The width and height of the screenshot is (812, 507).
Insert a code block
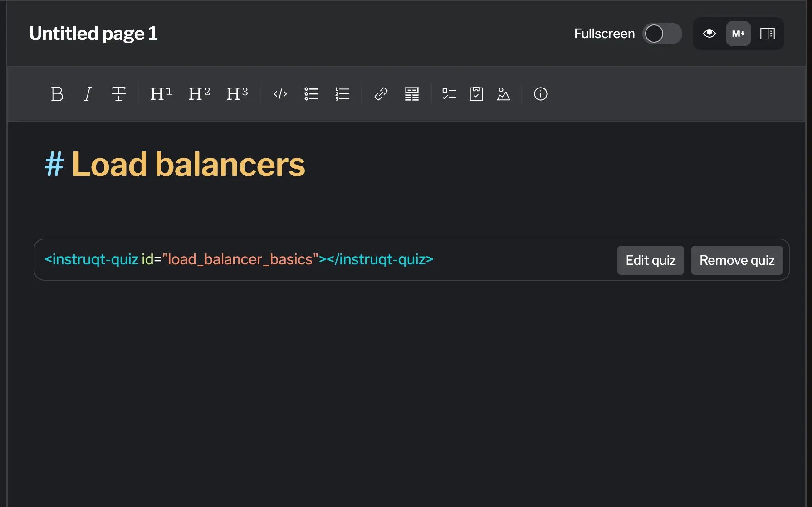pos(280,94)
